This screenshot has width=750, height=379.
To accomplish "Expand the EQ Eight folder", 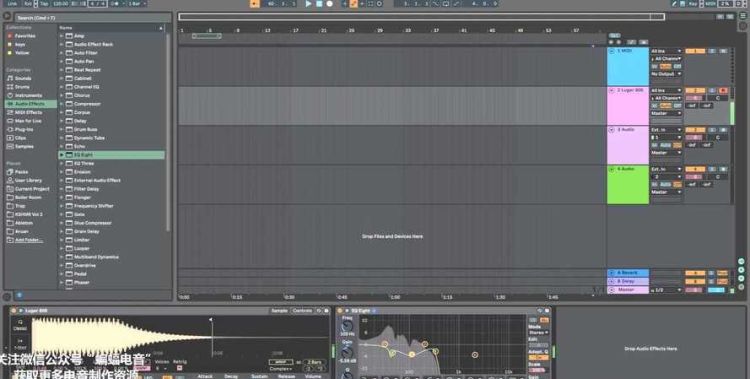I will coord(62,155).
